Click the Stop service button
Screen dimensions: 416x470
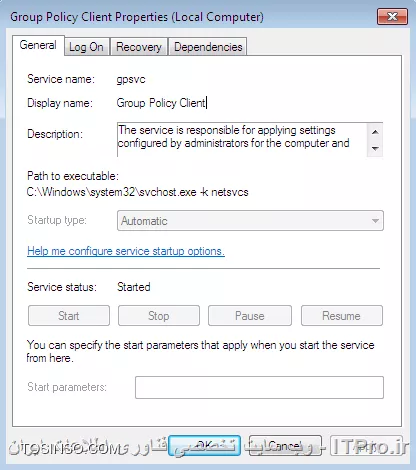click(x=159, y=316)
